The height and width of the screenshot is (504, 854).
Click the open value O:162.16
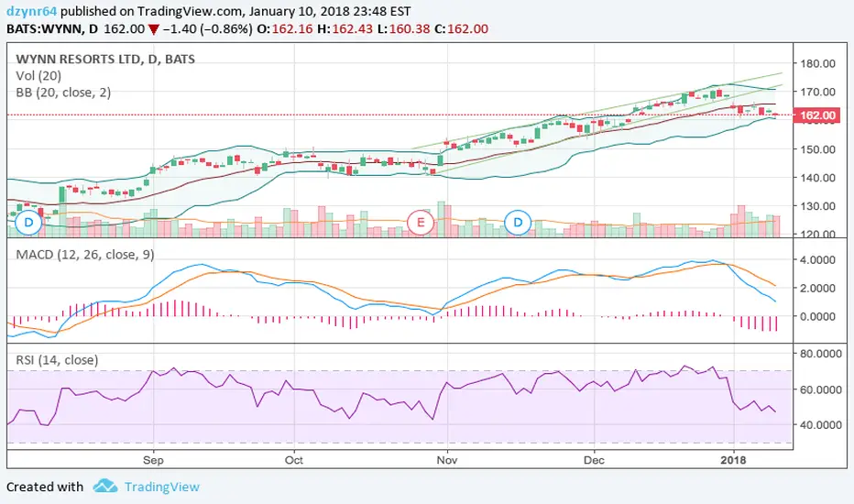(285, 29)
